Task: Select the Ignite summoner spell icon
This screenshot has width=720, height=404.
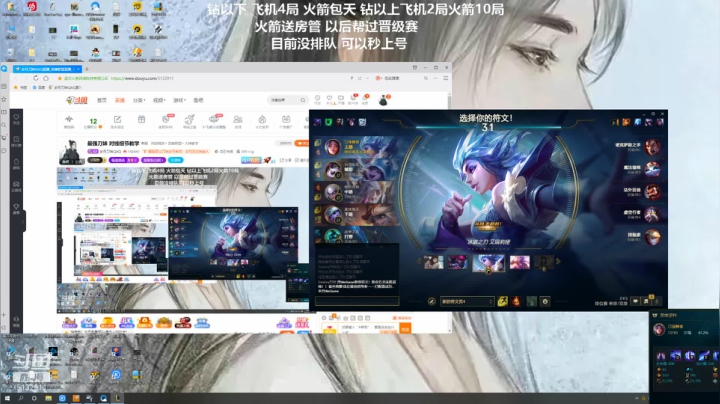Action: click(516, 301)
